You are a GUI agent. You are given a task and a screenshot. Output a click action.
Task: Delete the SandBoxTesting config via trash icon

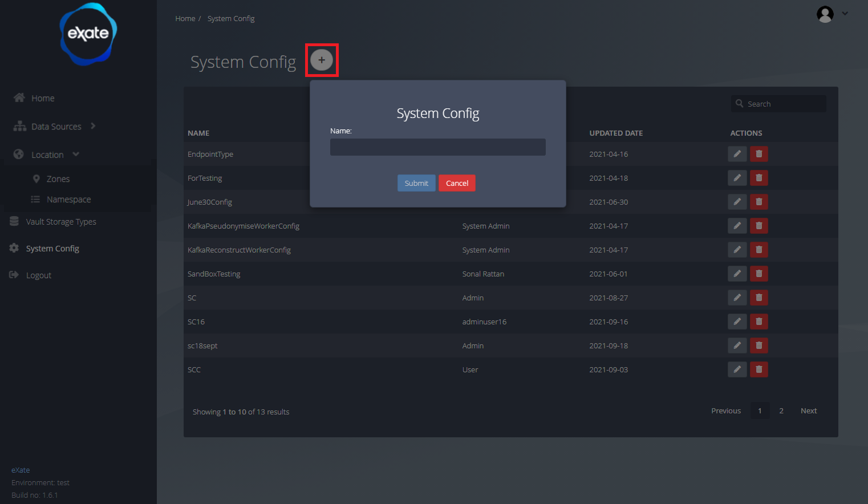(x=759, y=274)
